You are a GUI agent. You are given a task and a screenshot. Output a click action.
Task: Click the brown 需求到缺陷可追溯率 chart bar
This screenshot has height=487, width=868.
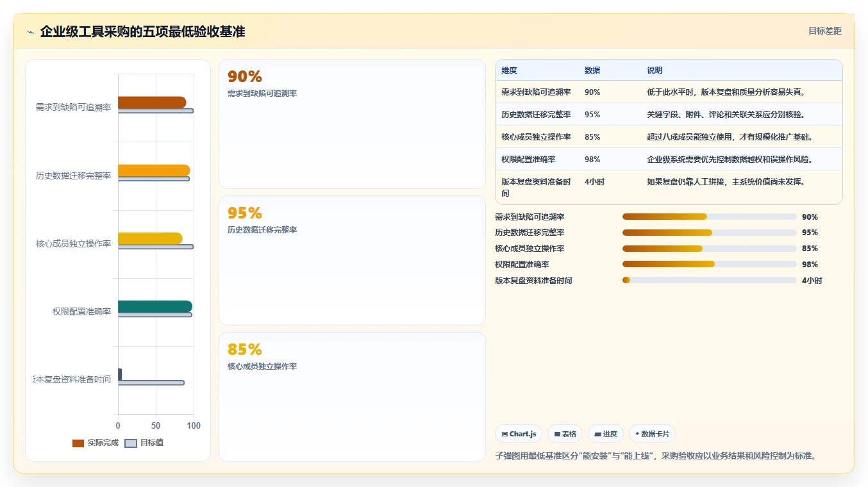tap(152, 103)
